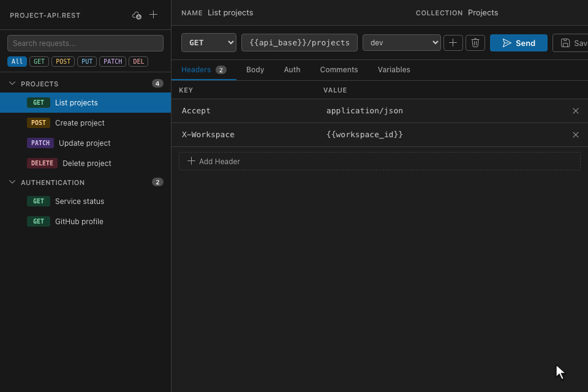Switch to the Comments tab
588x392 pixels.
tap(339, 70)
